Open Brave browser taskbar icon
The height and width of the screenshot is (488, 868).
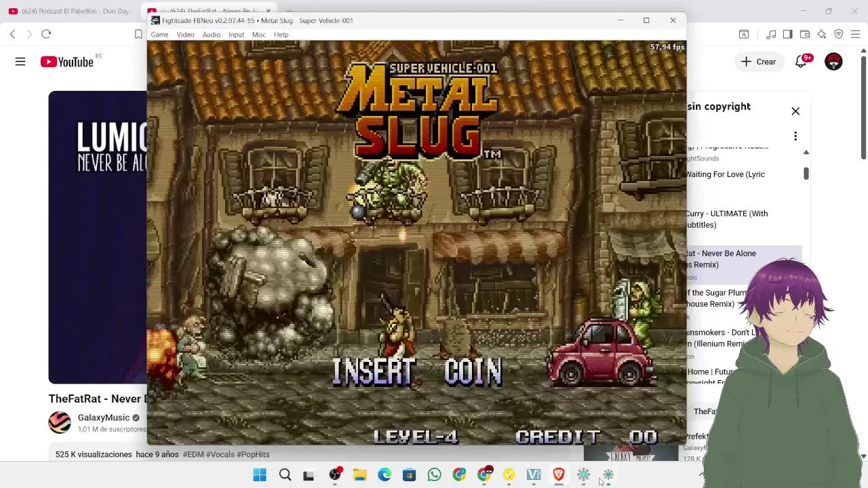coord(559,475)
